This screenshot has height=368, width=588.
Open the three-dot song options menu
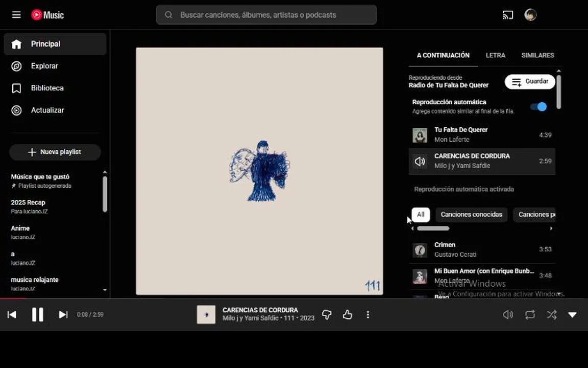coord(368,314)
